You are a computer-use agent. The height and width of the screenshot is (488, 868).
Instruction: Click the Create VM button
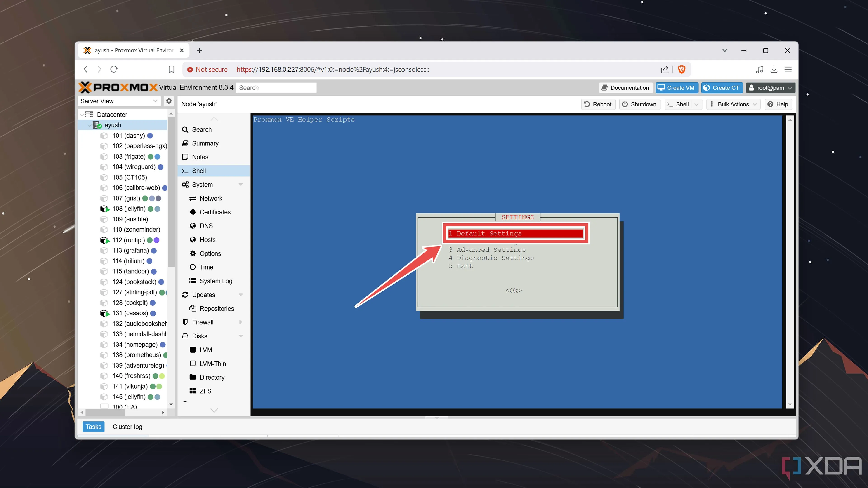[x=677, y=88]
